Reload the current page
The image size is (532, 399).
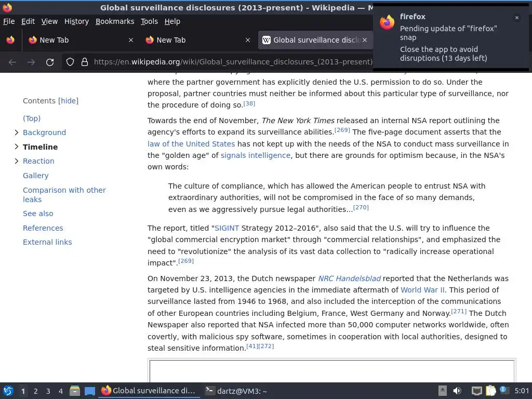point(50,62)
